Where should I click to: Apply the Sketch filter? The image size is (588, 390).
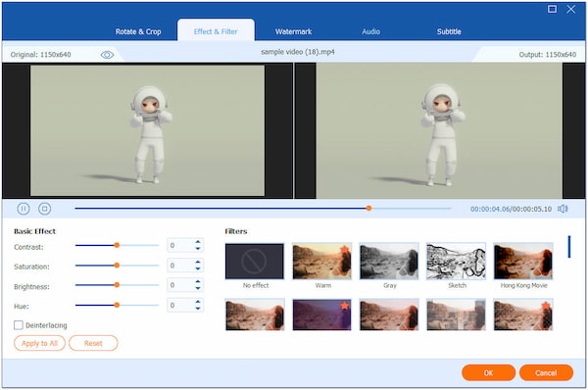(x=456, y=262)
